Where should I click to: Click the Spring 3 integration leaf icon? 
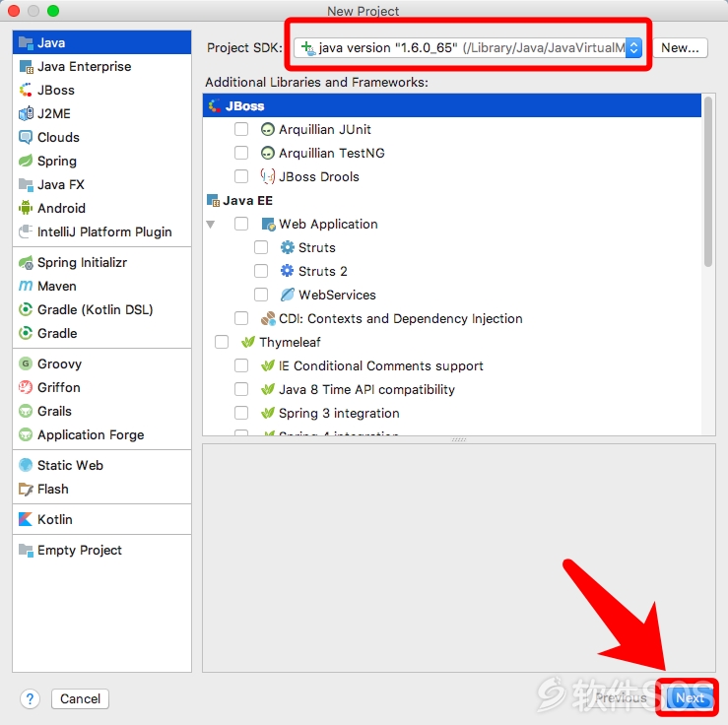coord(267,413)
